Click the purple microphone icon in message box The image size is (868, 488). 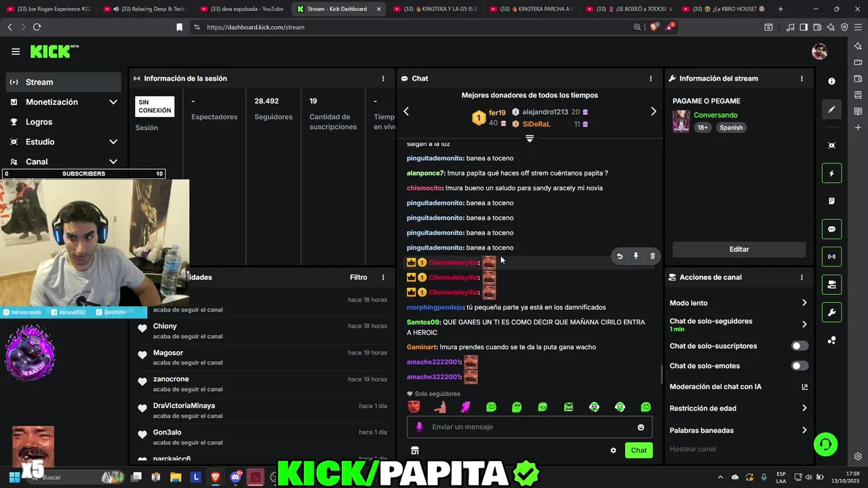(419, 427)
